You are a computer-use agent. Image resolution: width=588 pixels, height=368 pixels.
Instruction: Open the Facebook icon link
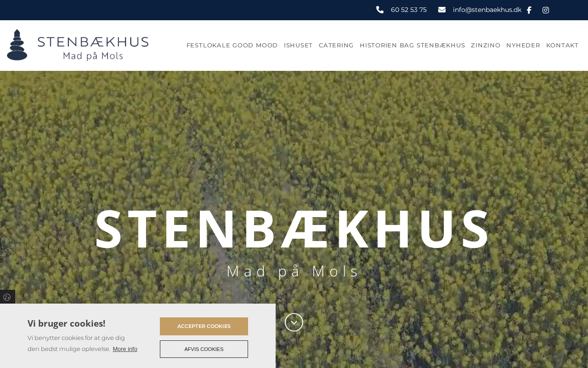(529, 10)
